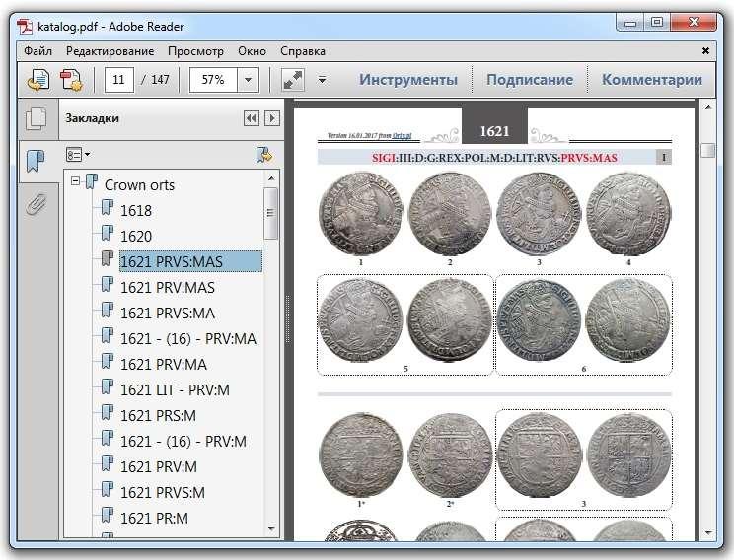
Task: Click the save/convert PDF online icon
Action: [x=38, y=80]
